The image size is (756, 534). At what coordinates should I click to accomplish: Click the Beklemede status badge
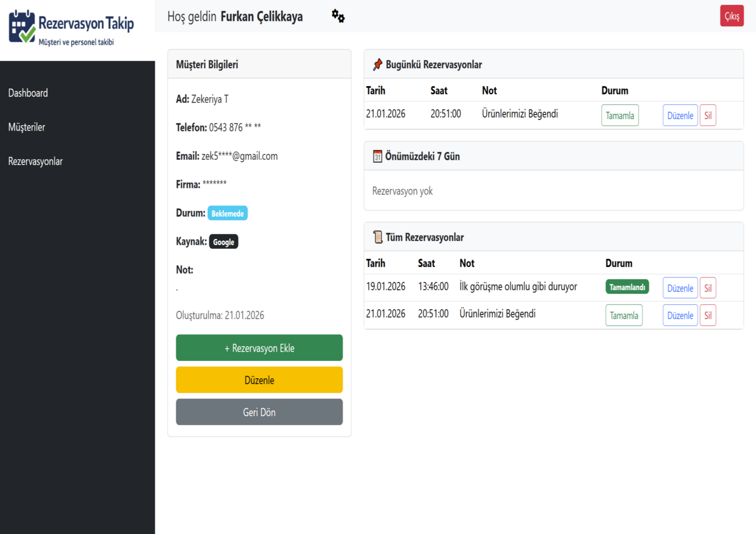tap(227, 213)
